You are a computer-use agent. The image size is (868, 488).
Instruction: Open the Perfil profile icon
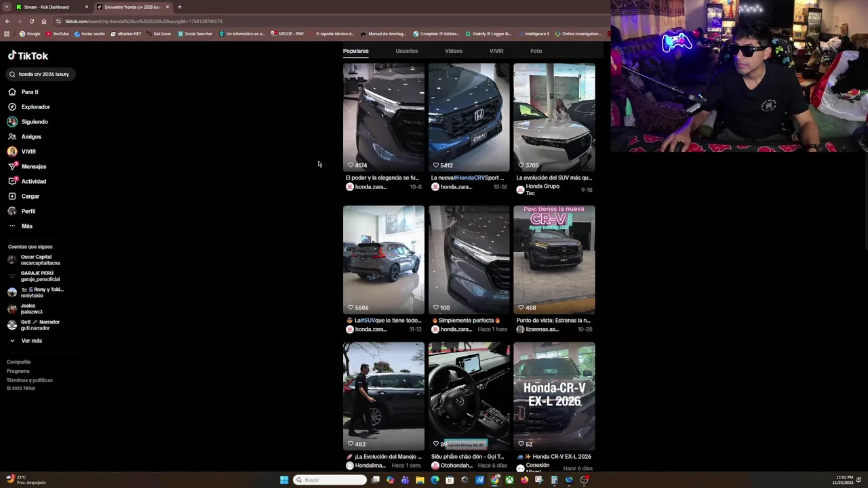pos(12,211)
